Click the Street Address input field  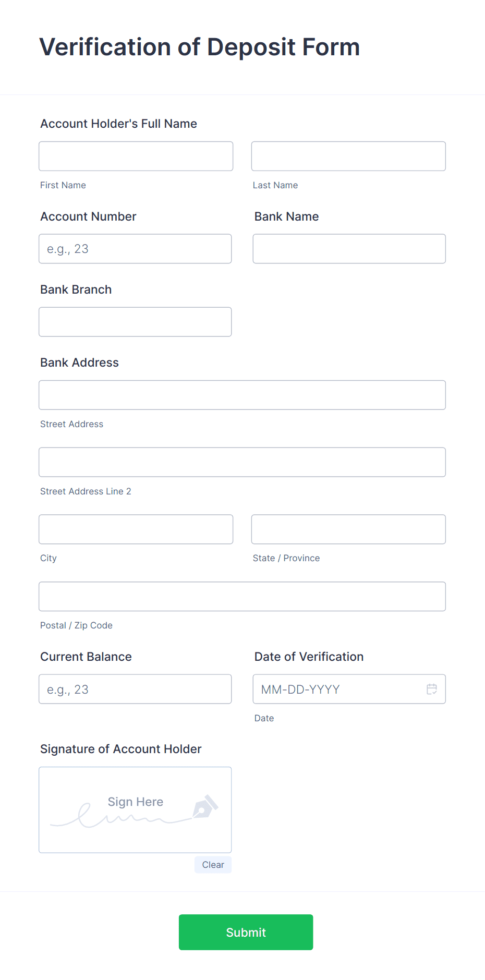pyautogui.click(x=242, y=395)
